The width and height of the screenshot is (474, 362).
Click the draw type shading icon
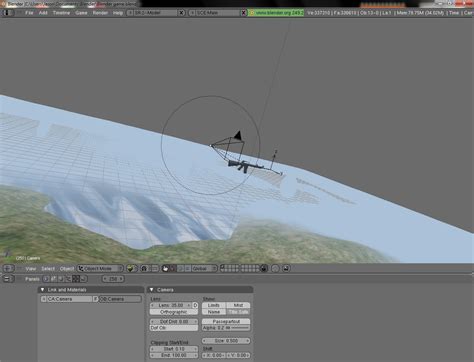tap(131, 268)
